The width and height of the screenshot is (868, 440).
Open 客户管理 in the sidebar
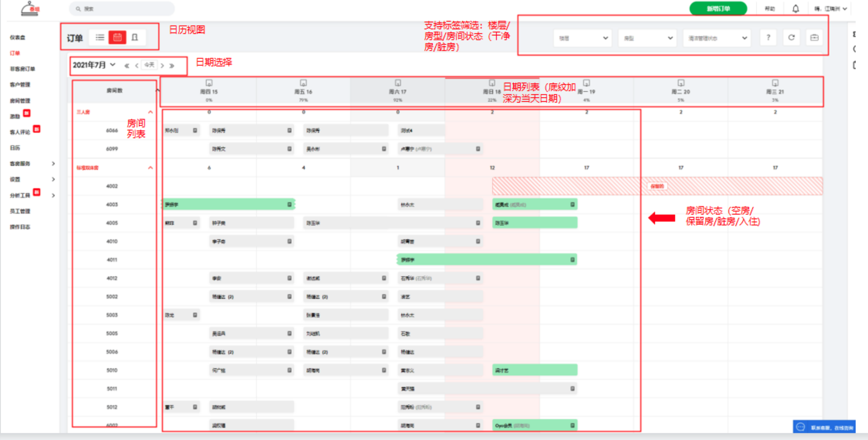20,84
